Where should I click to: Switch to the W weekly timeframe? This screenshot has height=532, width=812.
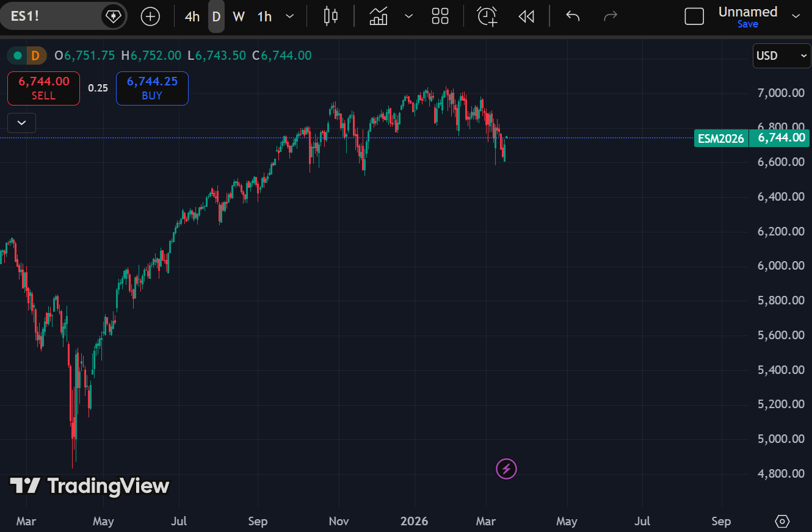point(239,16)
